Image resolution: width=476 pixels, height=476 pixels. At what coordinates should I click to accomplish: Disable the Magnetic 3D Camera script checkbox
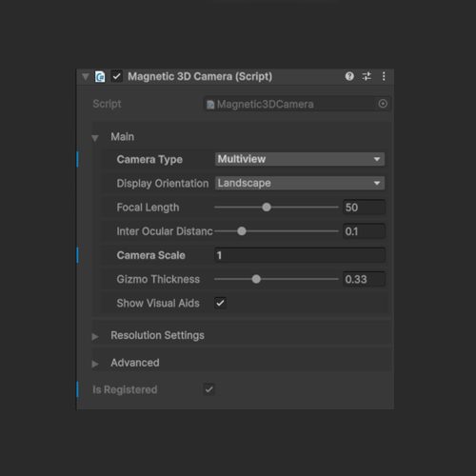(x=117, y=76)
